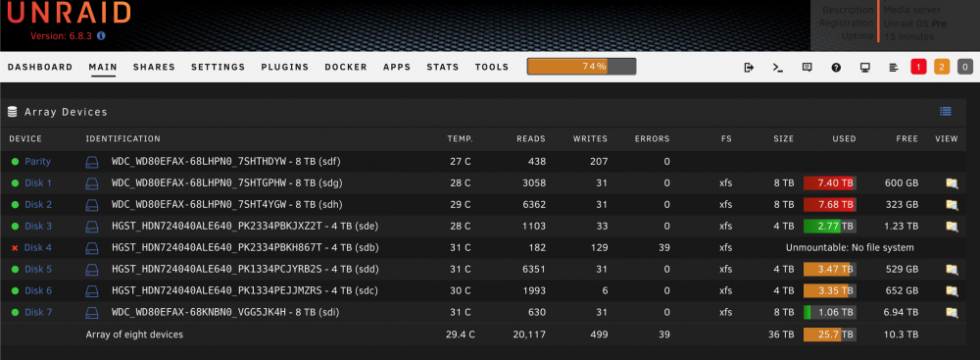Open the Disk 6 link
Viewport: 980px width, 360px height.
click(38, 290)
